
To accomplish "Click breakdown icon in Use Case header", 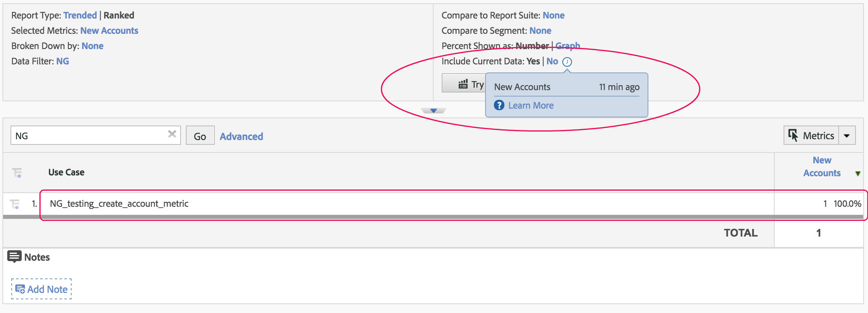I will click(17, 173).
